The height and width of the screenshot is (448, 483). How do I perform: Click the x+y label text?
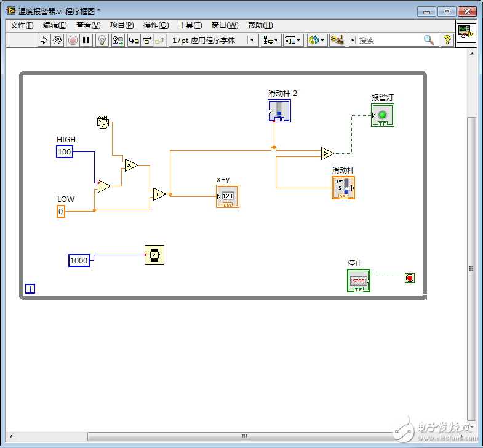(223, 179)
